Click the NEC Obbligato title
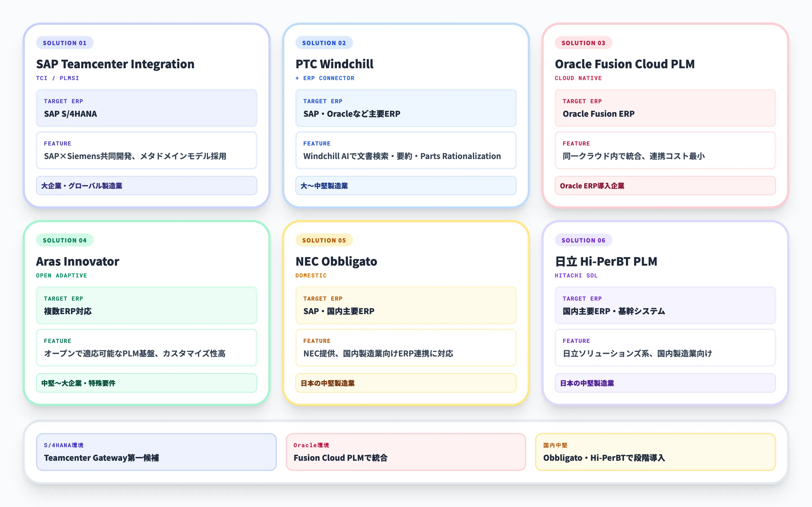 pos(336,261)
